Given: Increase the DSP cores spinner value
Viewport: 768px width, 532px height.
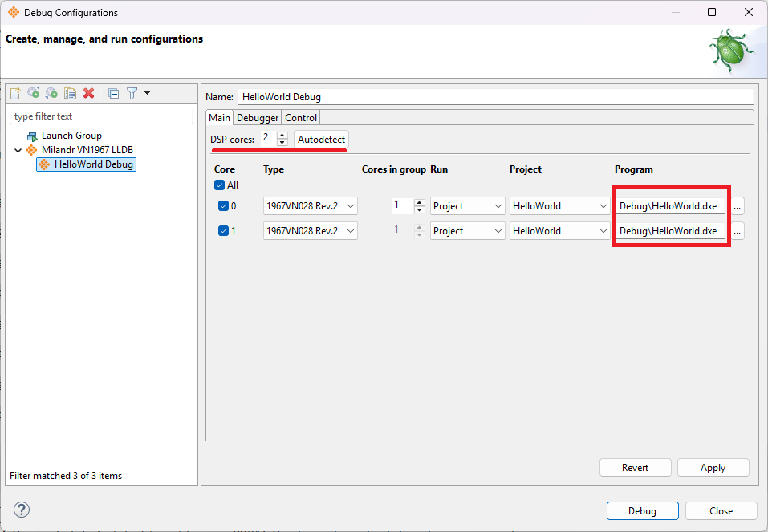Looking at the screenshot, I should 282,136.
